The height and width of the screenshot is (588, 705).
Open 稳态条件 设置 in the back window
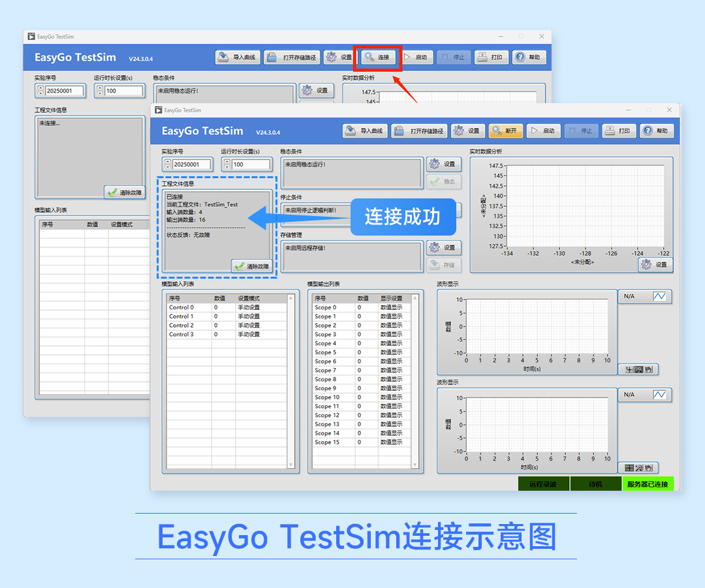tap(317, 90)
